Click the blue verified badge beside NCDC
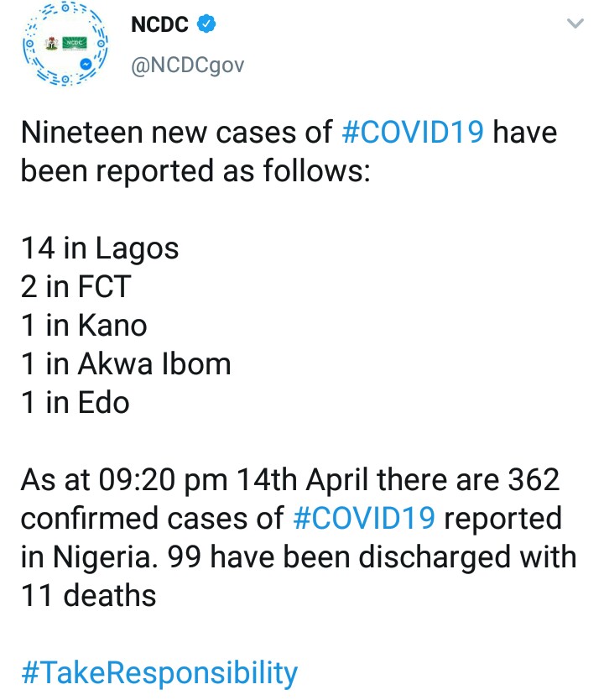Viewport: 604px width, 700px height. pyautogui.click(x=206, y=24)
